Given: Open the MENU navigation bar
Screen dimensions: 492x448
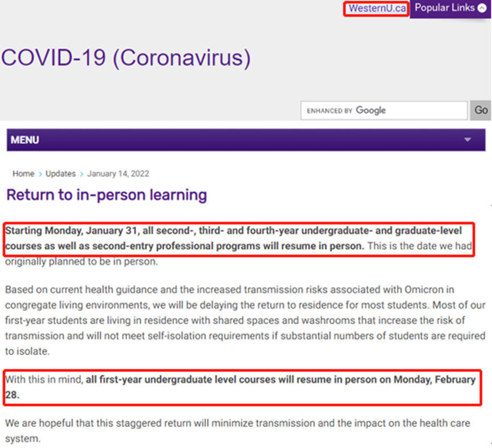Looking at the screenshot, I should point(246,140).
